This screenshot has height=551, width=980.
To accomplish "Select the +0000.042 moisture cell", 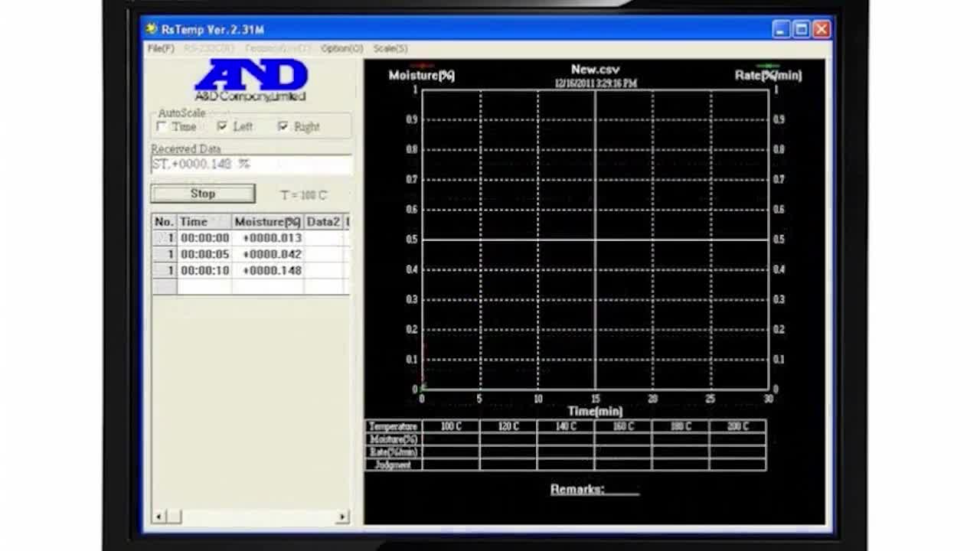I will coord(268,254).
